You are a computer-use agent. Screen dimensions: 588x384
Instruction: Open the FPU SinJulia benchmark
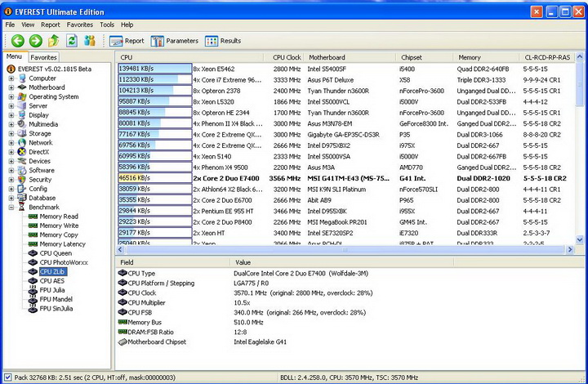(56, 308)
